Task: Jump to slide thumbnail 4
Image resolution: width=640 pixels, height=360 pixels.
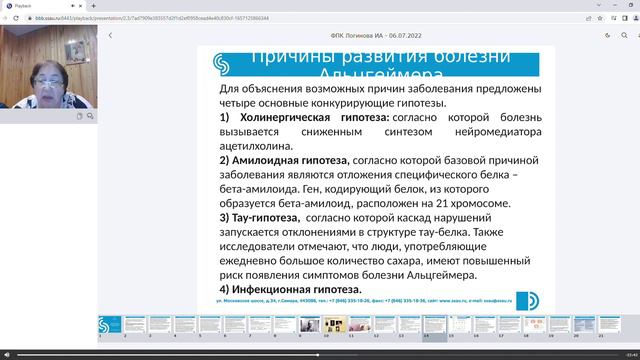Action: [x=185, y=325]
